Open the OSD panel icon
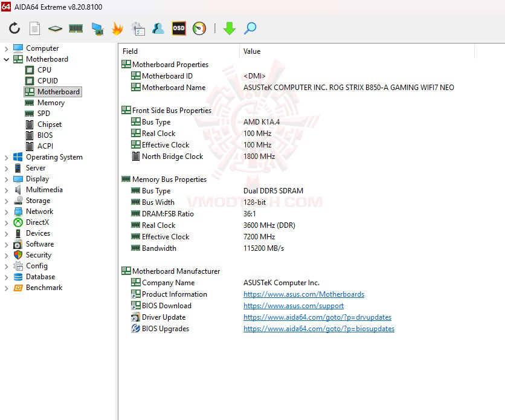Viewport: 505px width, 420px height. tap(179, 28)
